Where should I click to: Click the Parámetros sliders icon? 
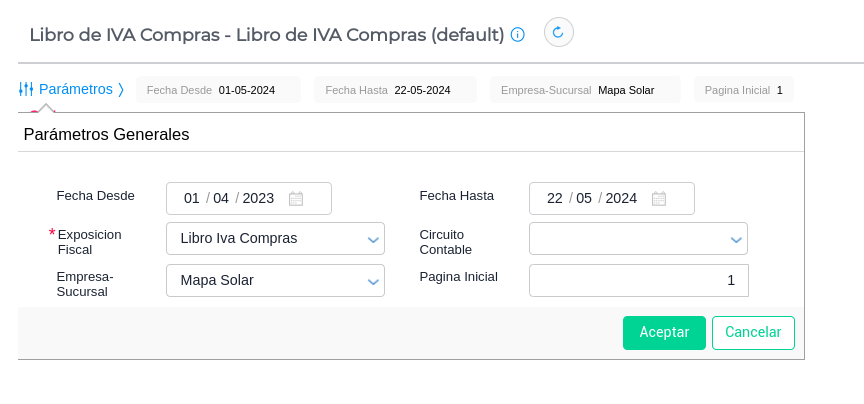(x=26, y=89)
